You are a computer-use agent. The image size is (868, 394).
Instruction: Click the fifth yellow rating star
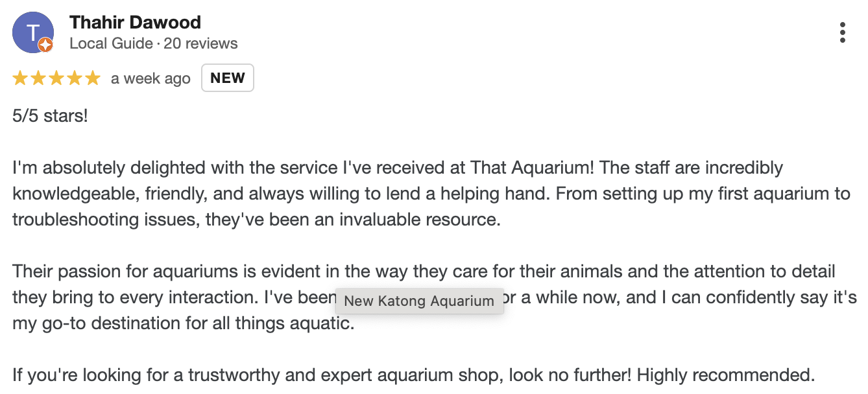(x=93, y=78)
